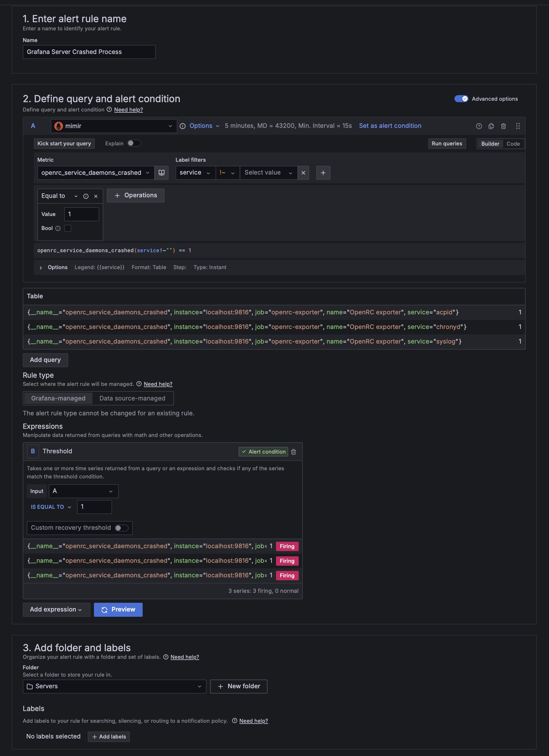This screenshot has width=549, height=756.
Task: Remove the Equal to operation
Action: [96, 196]
